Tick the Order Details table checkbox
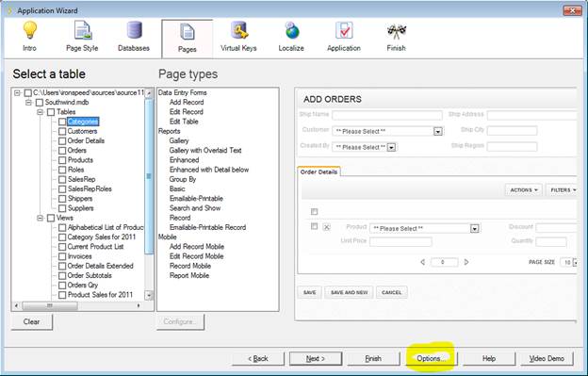This screenshot has width=588, height=376. coord(62,141)
